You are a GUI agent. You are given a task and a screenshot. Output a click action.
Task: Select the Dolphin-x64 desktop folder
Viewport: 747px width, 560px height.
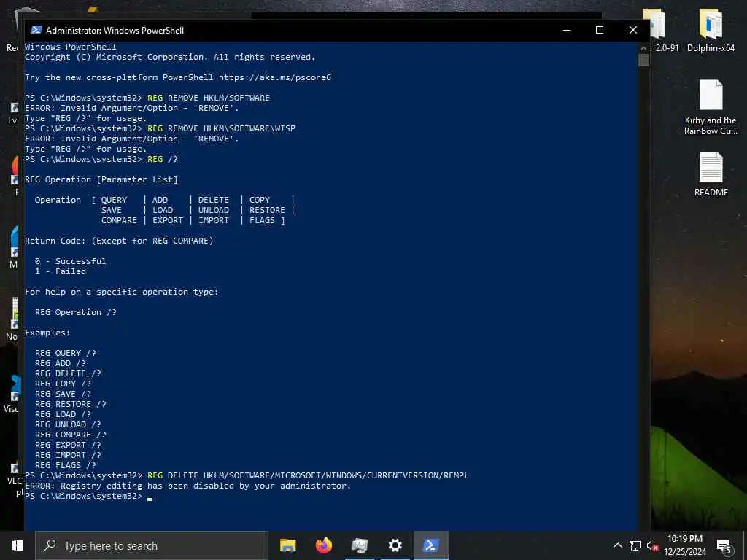[711, 31]
